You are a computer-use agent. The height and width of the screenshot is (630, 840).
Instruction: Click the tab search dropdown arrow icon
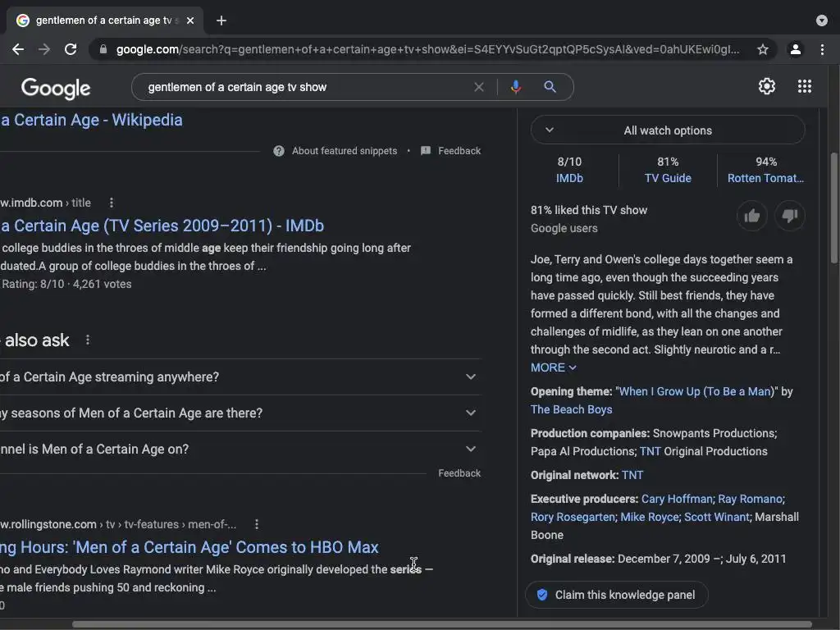pos(822,21)
